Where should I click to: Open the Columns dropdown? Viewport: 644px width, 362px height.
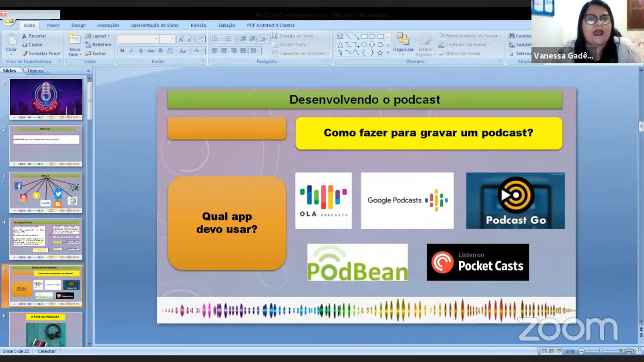tap(255, 51)
